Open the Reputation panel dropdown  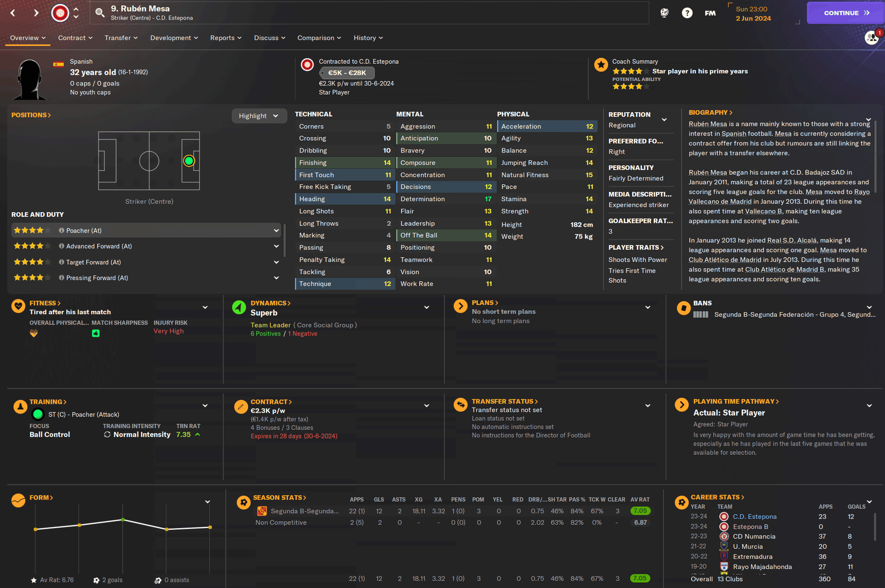pyautogui.click(x=664, y=120)
